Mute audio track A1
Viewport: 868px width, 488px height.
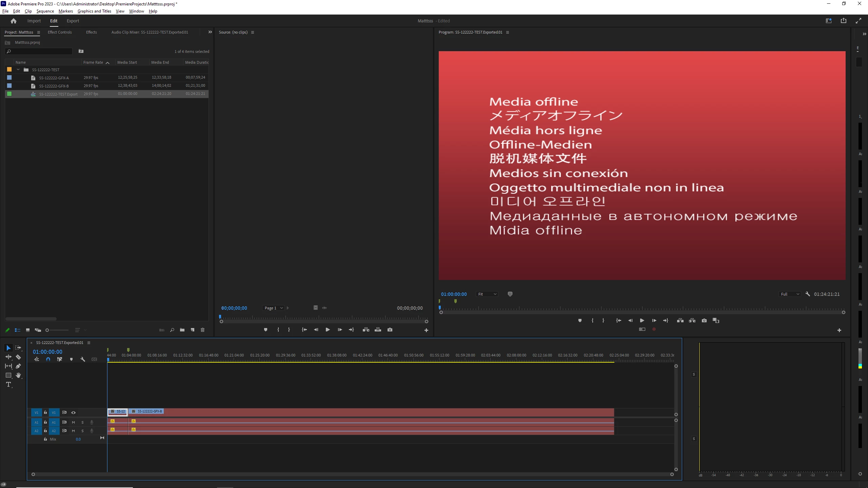pyautogui.click(x=73, y=422)
